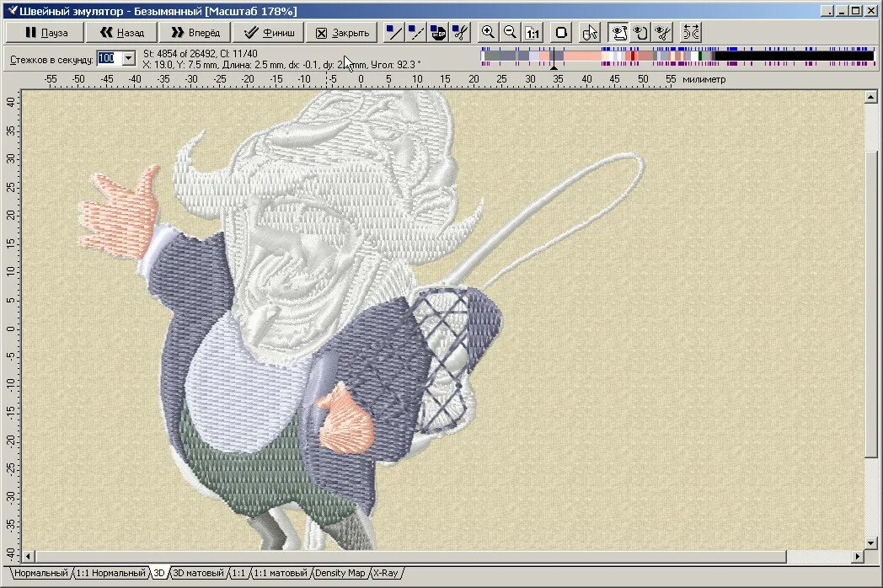
Task: Click the horizontal scrollbar thumb
Action: pyautogui.click(x=410, y=557)
